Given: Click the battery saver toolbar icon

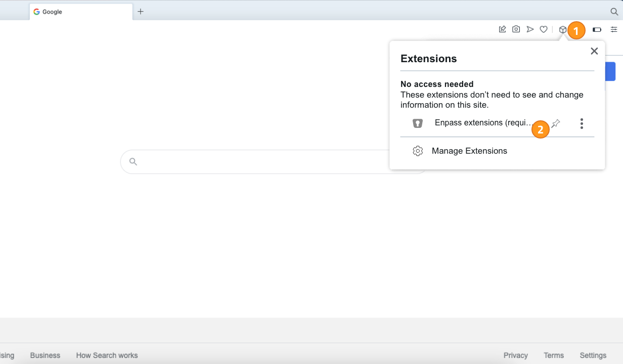Looking at the screenshot, I should (597, 29).
